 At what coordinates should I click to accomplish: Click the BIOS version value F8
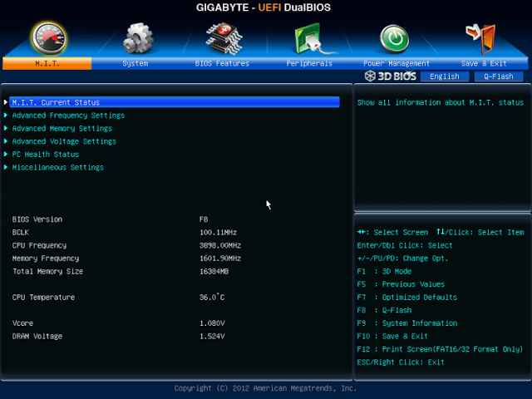click(x=204, y=219)
